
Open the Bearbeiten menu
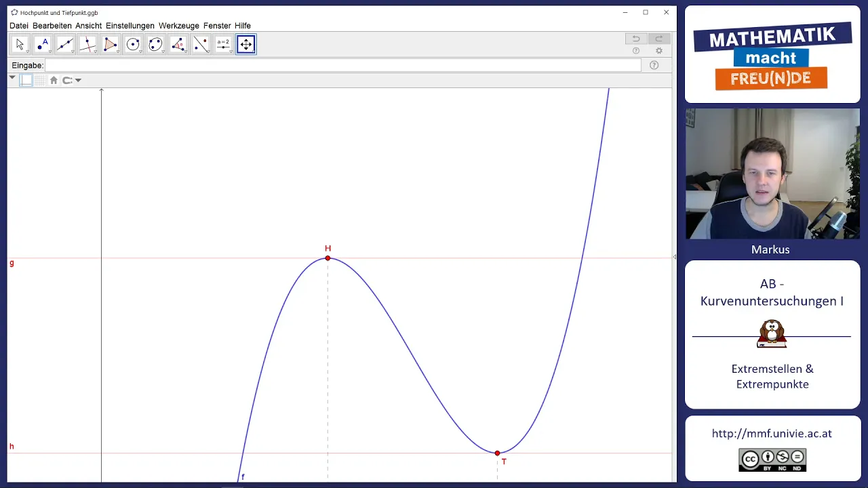coord(52,26)
